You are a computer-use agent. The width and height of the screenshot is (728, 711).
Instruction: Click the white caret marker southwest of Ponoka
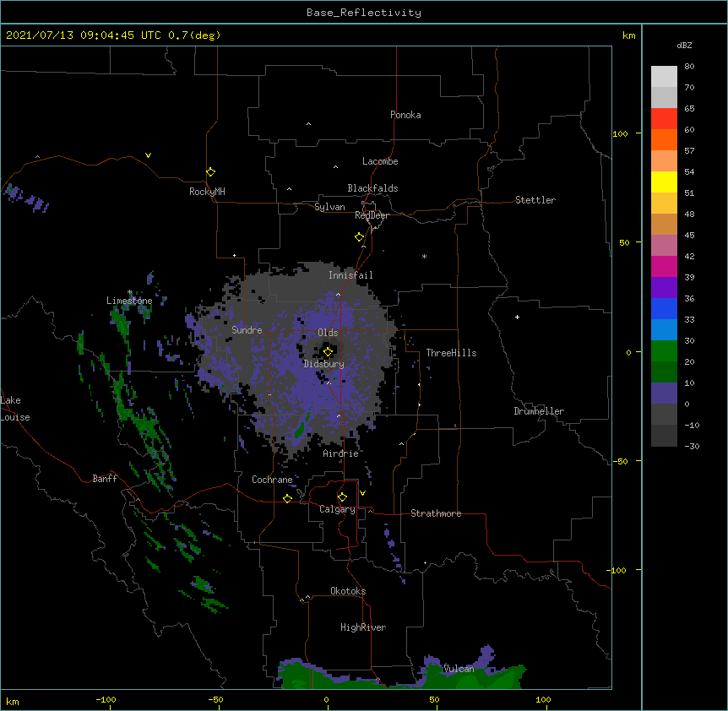tap(309, 124)
